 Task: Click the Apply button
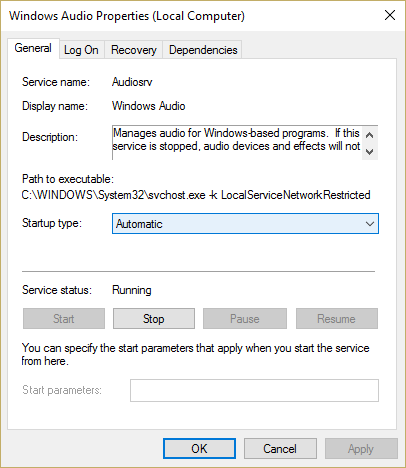pyautogui.click(x=361, y=449)
